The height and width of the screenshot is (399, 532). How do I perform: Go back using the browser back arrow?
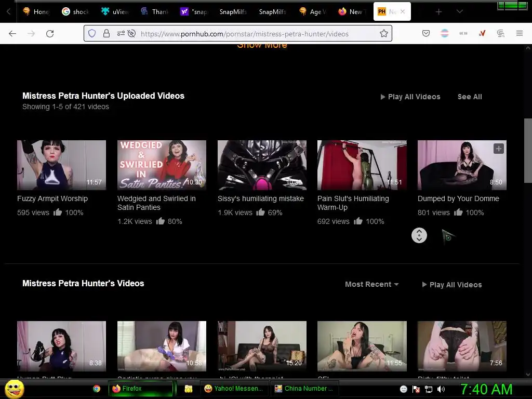tap(12, 33)
